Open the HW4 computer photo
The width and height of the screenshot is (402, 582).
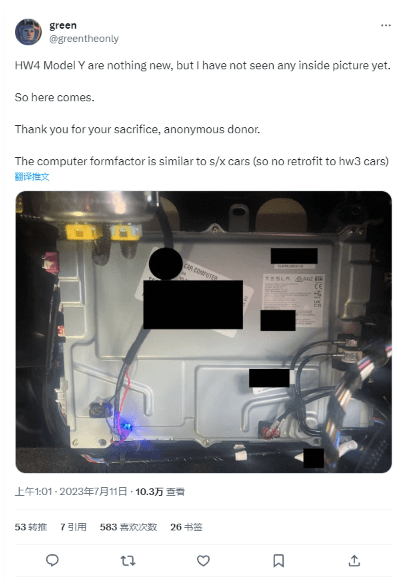pos(203,332)
